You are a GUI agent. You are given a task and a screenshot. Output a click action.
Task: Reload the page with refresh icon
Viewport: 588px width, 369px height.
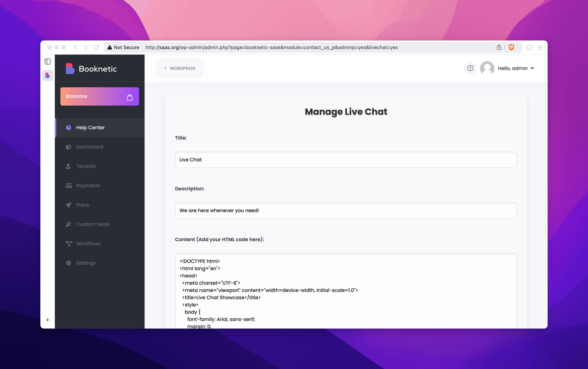click(x=96, y=47)
